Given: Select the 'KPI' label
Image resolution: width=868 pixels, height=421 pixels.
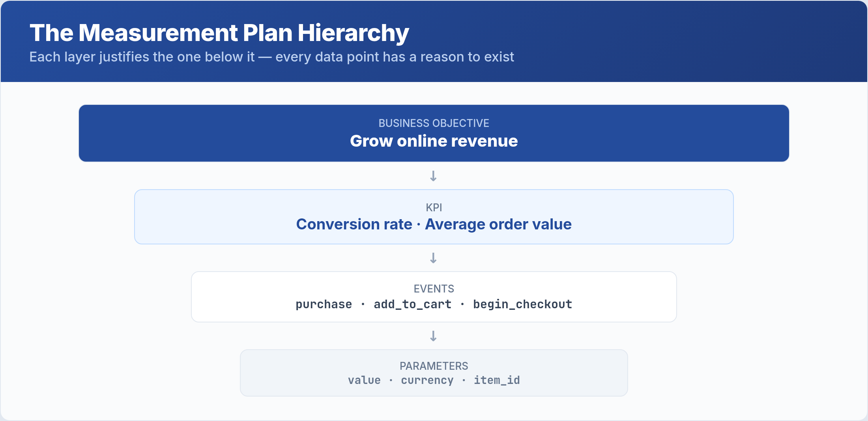Looking at the screenshot, I should [434, 208].
